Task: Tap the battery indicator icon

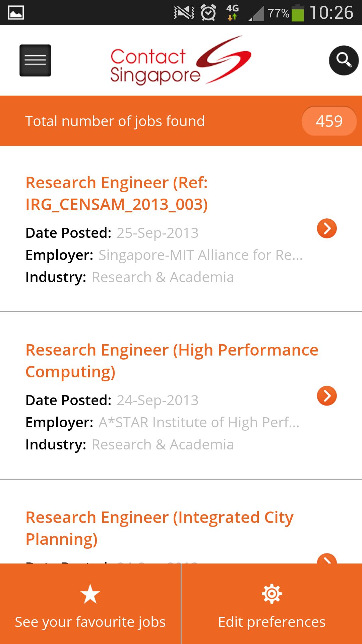Action: pyautogui.click(x=297, y=13)
